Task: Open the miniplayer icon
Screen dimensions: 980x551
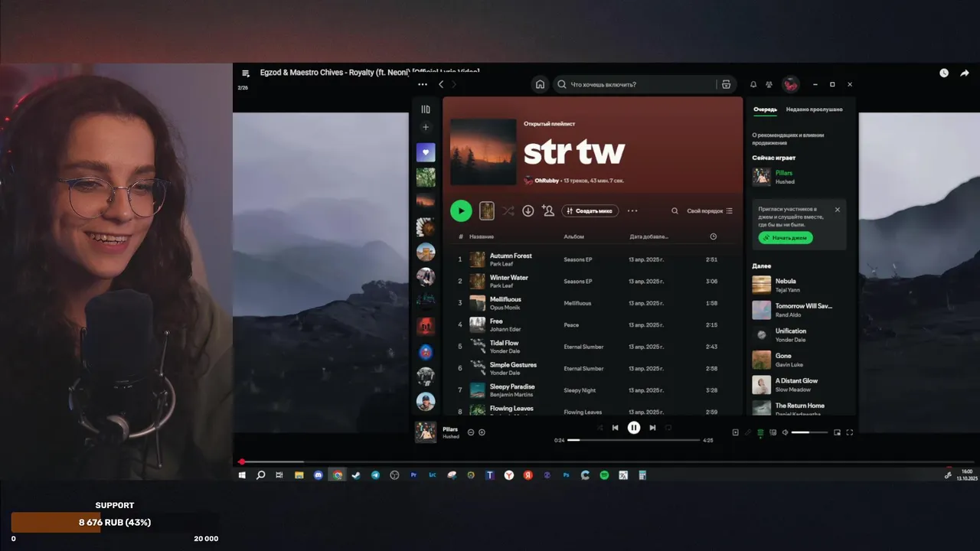Action: click(837, 432)
